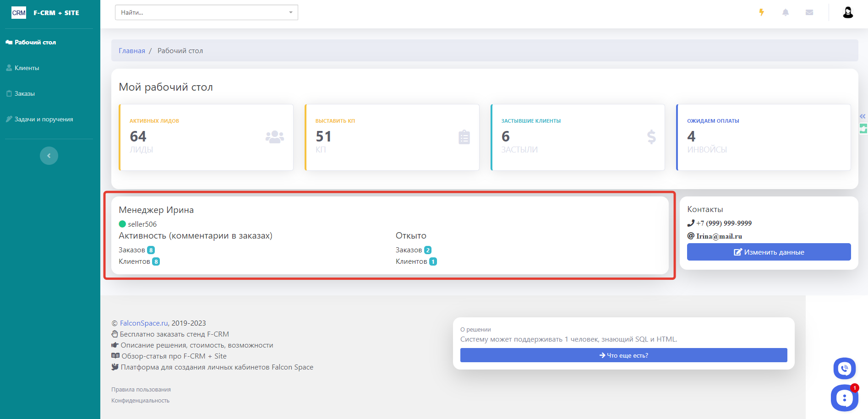The image size is (868, 419).
Task: Open the Активных лидов card
Action: coord(206,137)
